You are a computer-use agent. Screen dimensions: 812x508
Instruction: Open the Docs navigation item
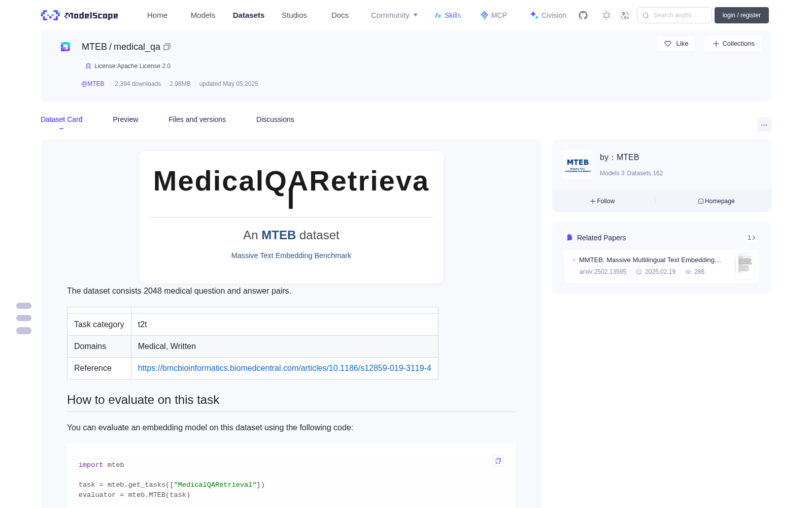340,15
